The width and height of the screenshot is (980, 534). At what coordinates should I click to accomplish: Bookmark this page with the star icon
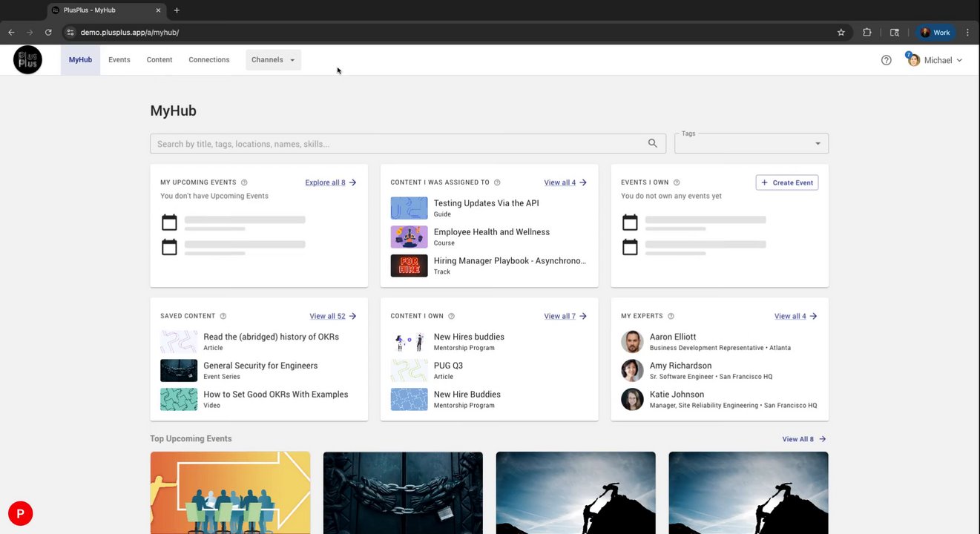pyautogui.click(x=841, y=33)
